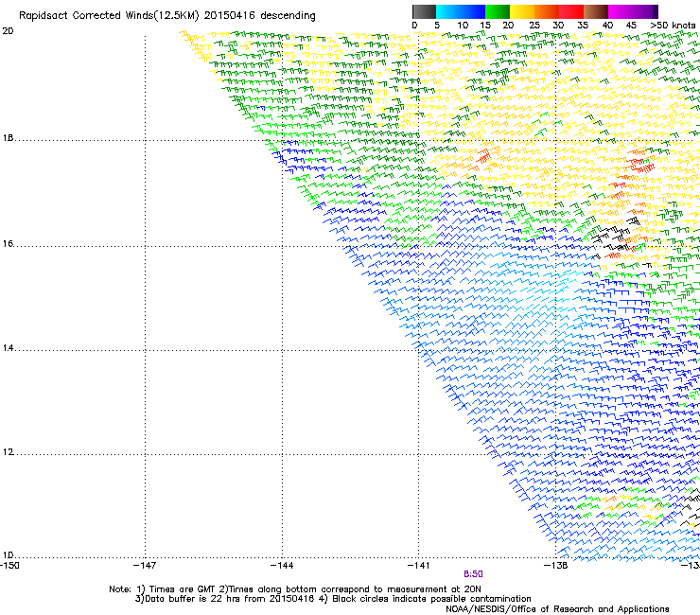700x615 pixels.
Task: Click the legend label '25'
Action: (x=534, y=26)
